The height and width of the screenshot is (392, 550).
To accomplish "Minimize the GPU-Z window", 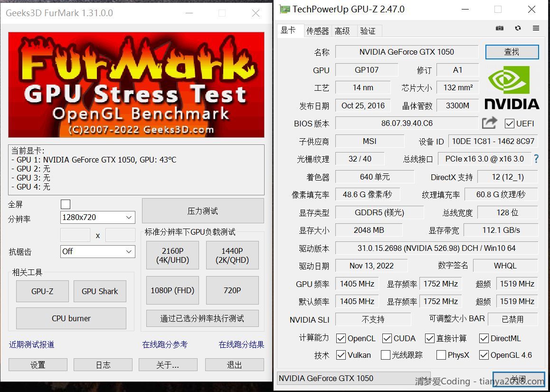I will click(x=465, y=10).
